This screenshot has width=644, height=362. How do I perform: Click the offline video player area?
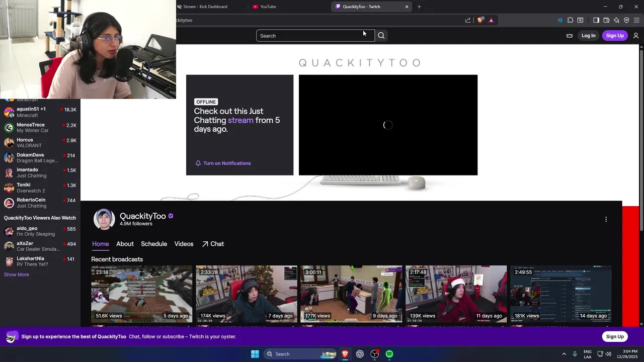(388, 125)
